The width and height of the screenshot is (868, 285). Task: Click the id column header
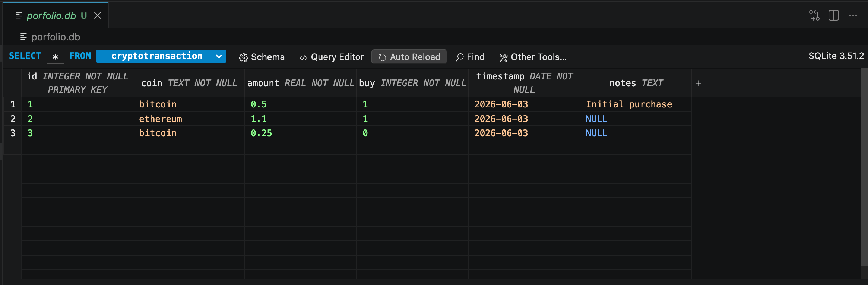77,83
